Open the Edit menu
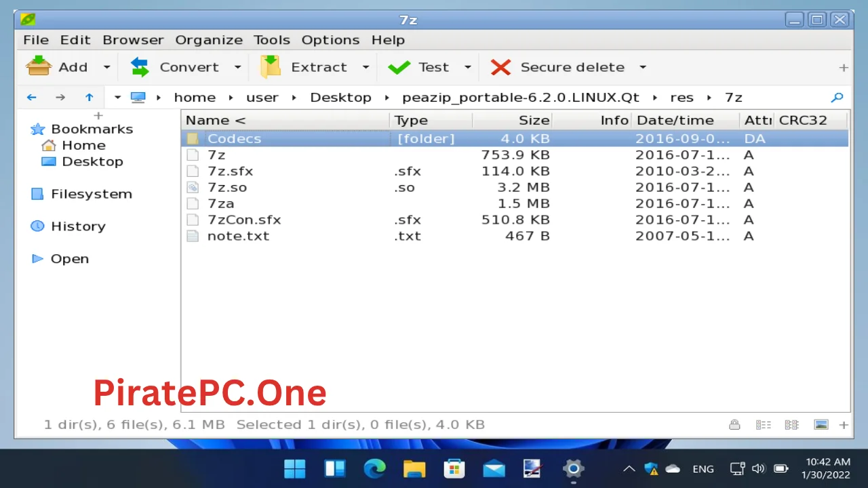This screenshot has width=868, height=488. click(x=75, y=40)
